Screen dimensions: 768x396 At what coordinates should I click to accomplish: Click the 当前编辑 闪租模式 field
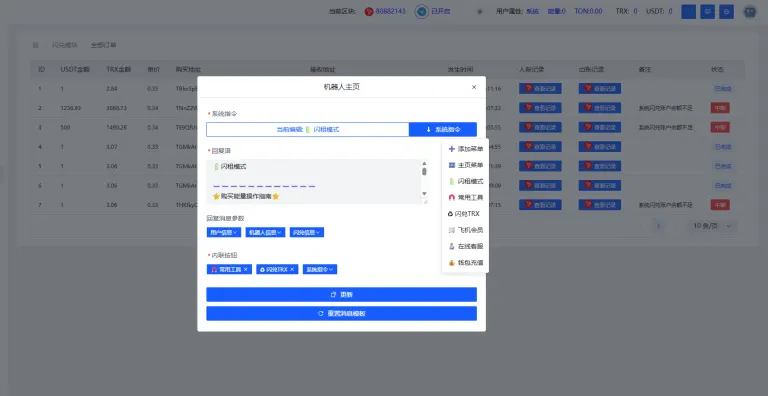(x=308, y=129)
